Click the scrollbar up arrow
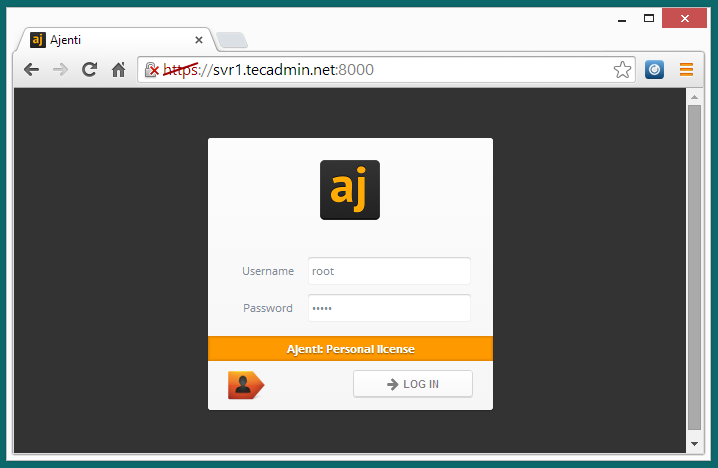Image resolution: width=718 pixels, height=468 pixels. (x=695, y=97)
